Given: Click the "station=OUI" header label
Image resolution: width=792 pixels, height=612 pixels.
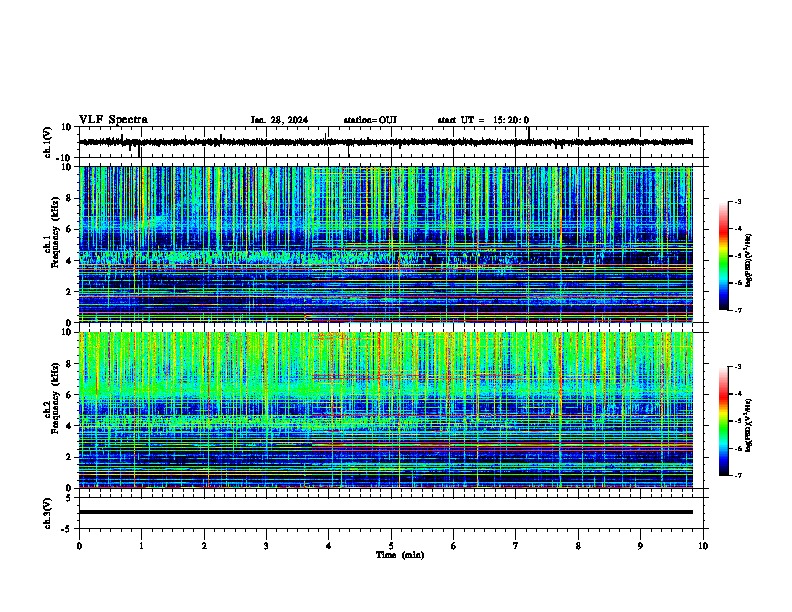Looking at the screenshot, I should click(x=370, y=120).
